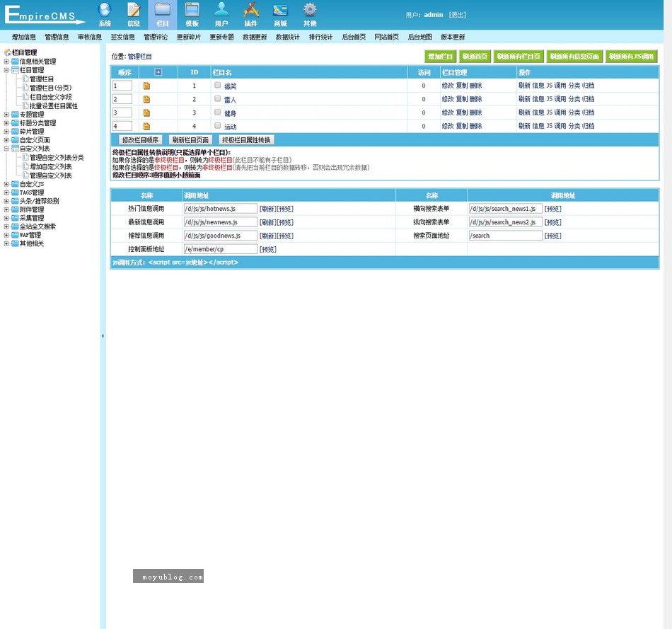Viewport: 672px width, 629px height.
Task: Focus the order field for 搞笑 row
Action: 122,86
